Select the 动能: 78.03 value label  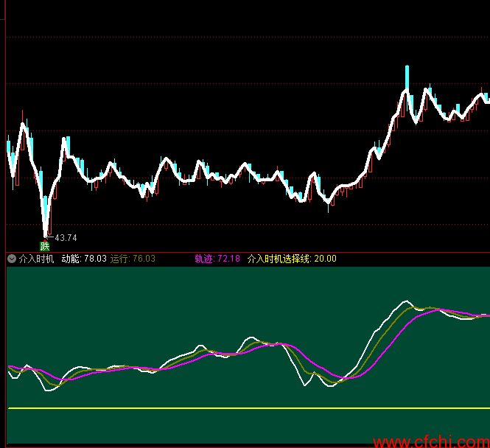(x=84, y=259)
